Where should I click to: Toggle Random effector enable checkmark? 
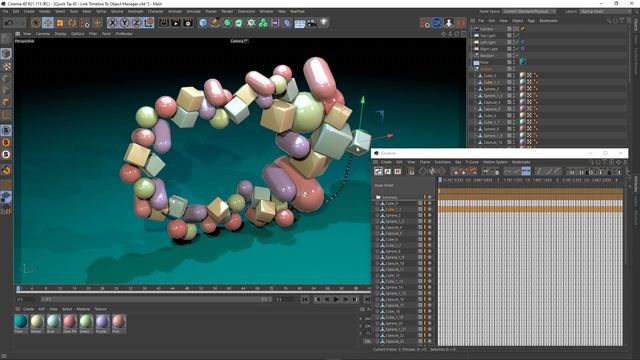tap(517, 56)
